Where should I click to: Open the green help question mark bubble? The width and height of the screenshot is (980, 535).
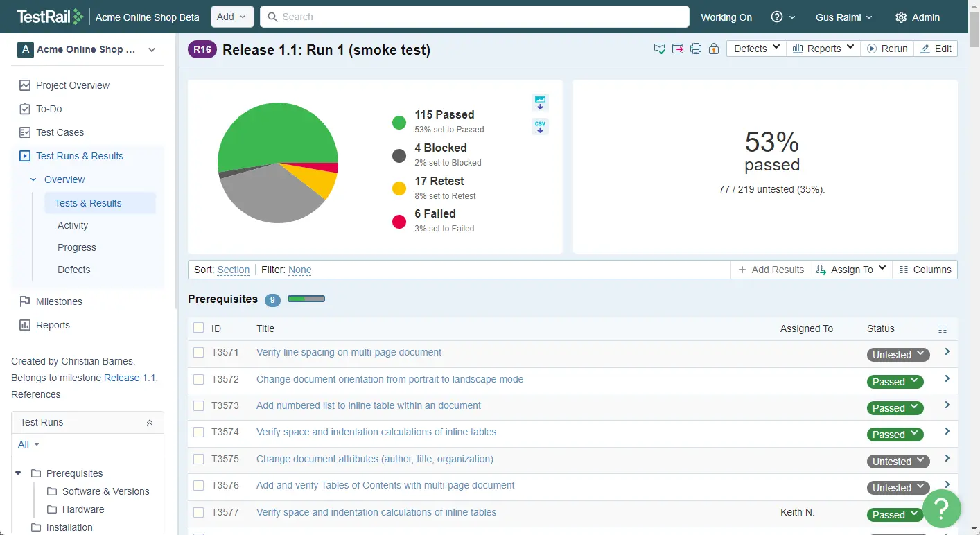tap(941, 509)
